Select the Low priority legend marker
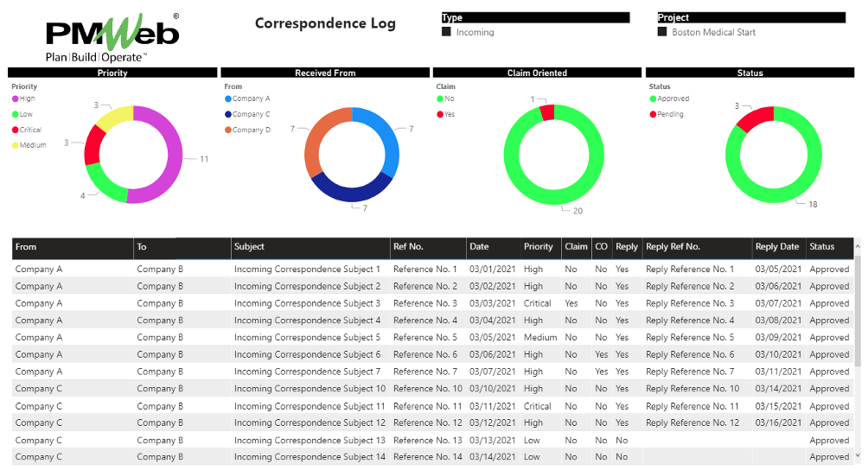 click(x=16, y=114)
